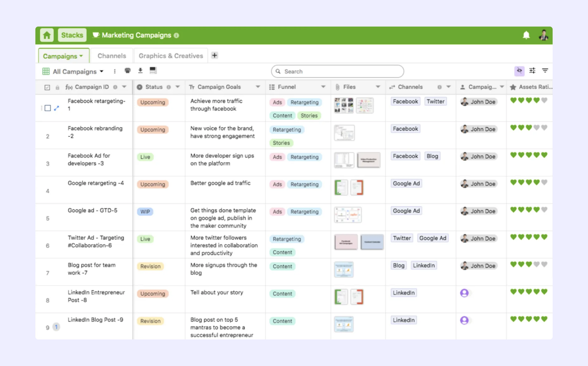The height and width of the screenshot is (366, 588).
Task: Open the notifications bell
Action: [526, 35]
